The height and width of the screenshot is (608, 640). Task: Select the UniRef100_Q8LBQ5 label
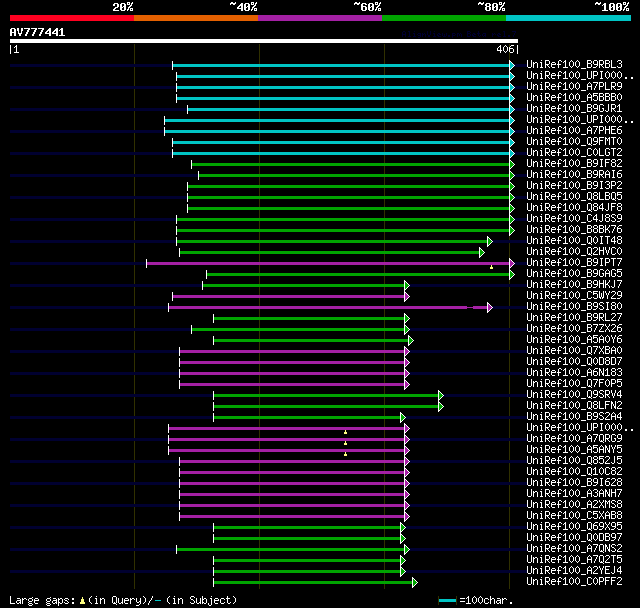[x=574, y=197]
